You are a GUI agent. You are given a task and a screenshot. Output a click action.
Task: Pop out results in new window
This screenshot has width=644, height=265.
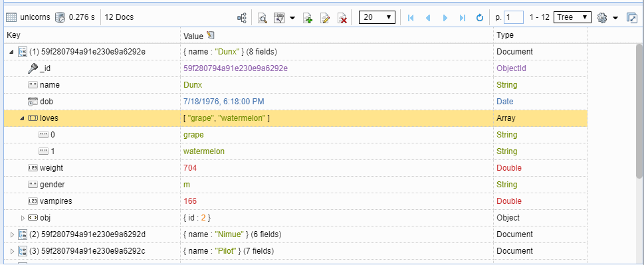(631, 18)
